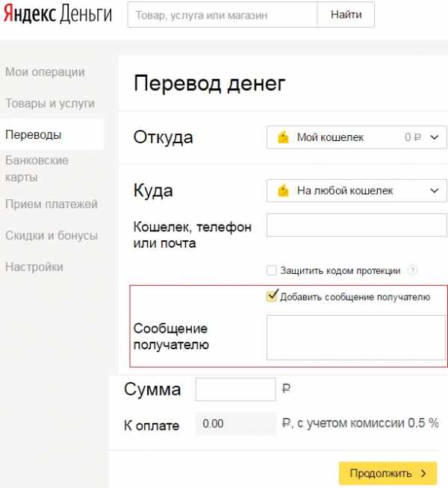The height and width of the screenshot is (488, 448).
Task: Click the arrow icon on Продолжить button
Action: 423,473
